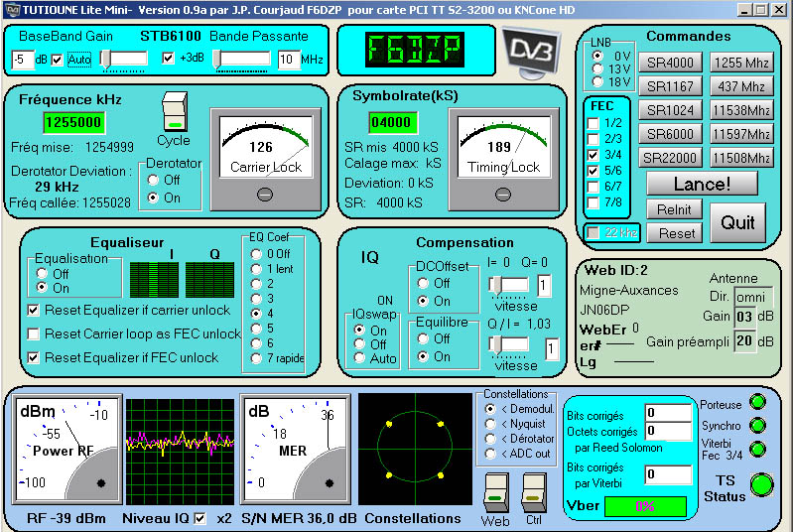Enable FEC 7/8 checkbox
793x532 pixels.
point(593,202)
